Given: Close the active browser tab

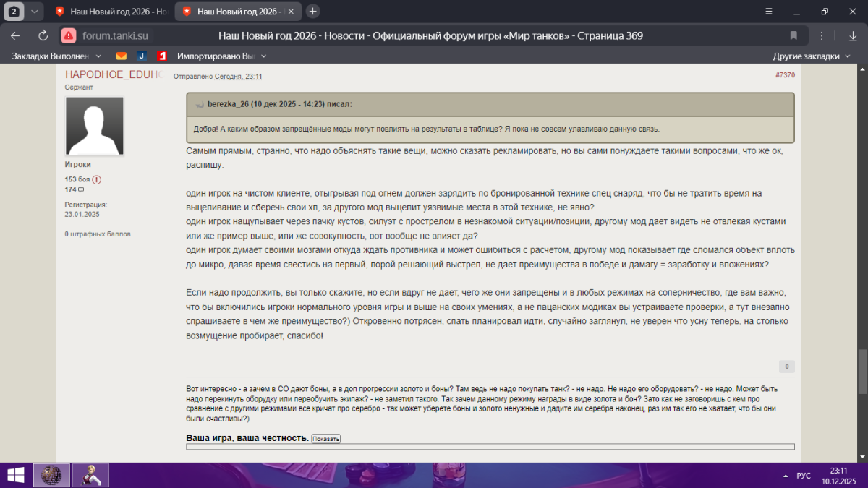Looking at the screenshot, I should (292, 12).
